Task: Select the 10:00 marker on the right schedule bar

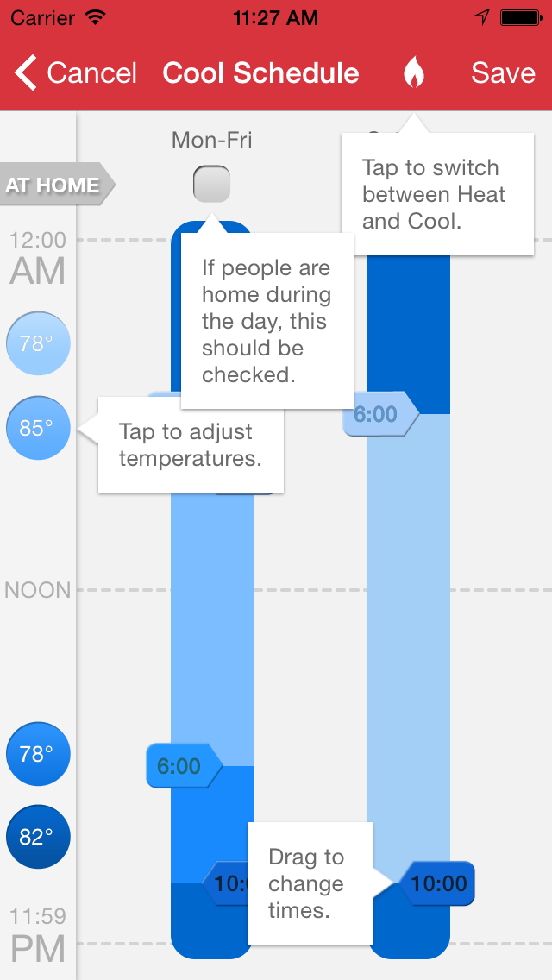Action: 438,883
